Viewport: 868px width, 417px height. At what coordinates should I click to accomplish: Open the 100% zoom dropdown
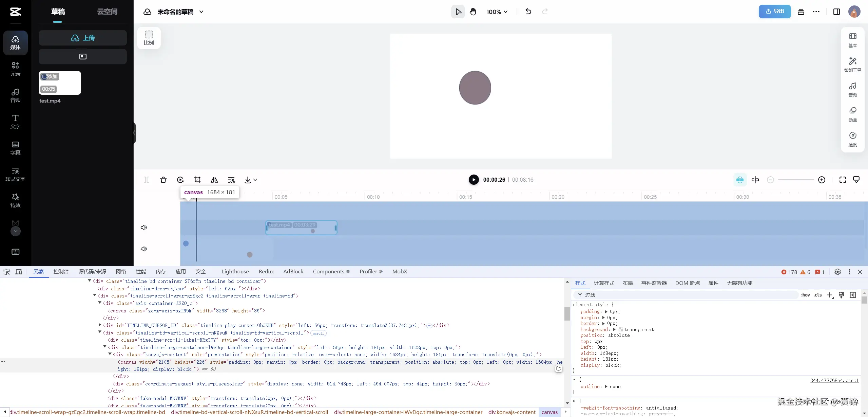point(497,12)
